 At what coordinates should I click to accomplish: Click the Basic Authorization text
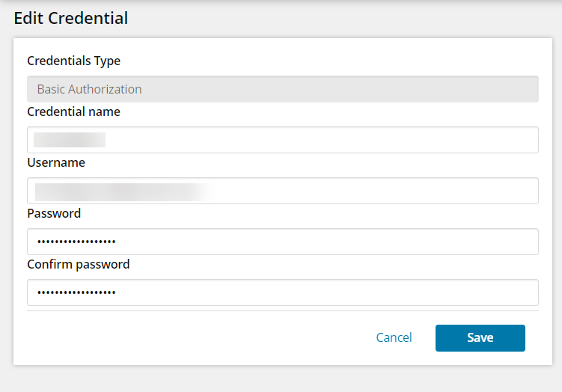point(89,89)
